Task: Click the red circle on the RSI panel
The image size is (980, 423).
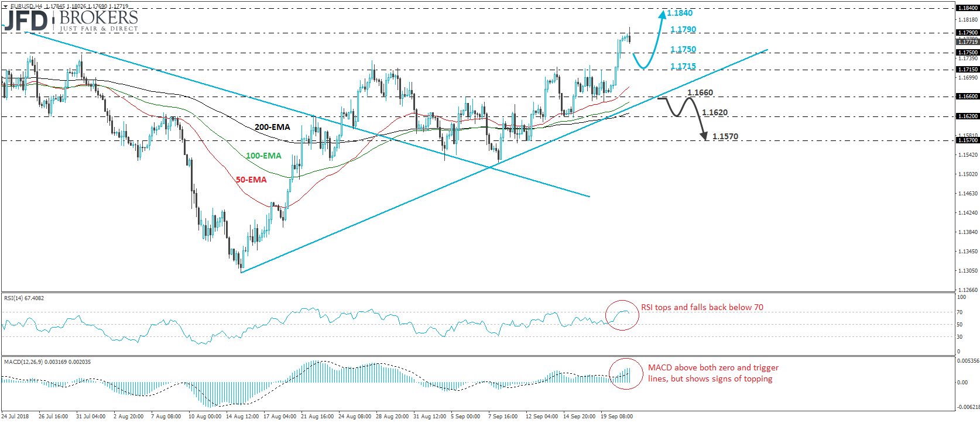Action: click(x=622, y=315)
